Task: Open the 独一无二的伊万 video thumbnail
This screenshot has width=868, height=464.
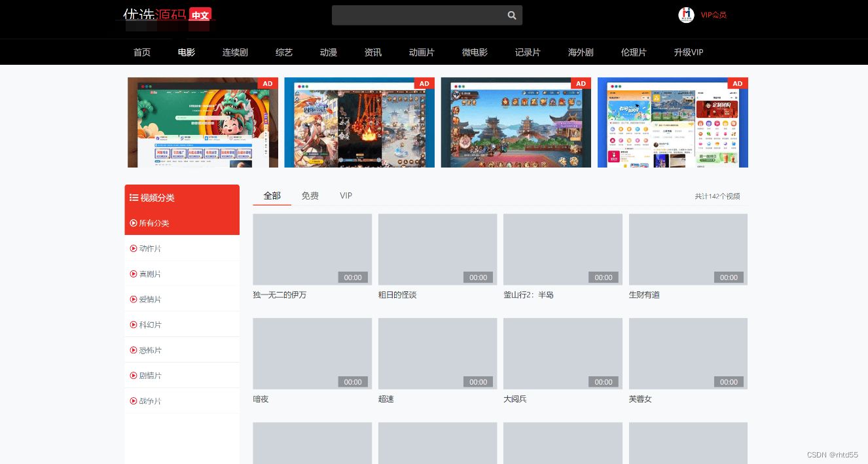Action: (x=312, y=249)
